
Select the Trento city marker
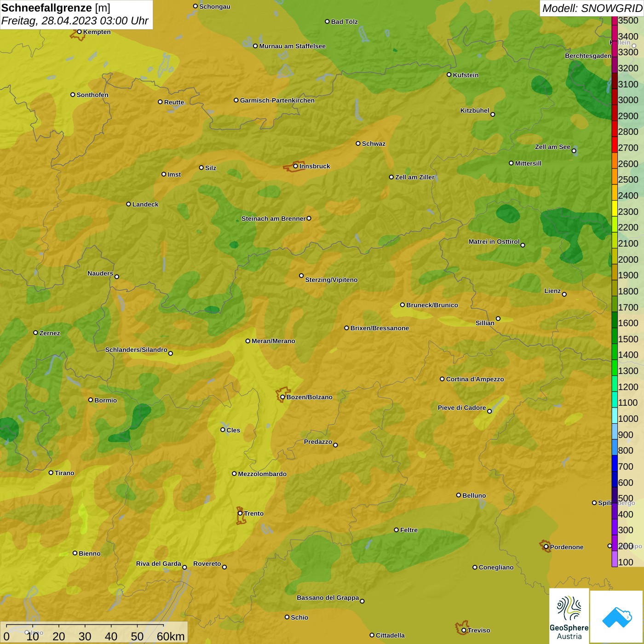tap(240, 513)
